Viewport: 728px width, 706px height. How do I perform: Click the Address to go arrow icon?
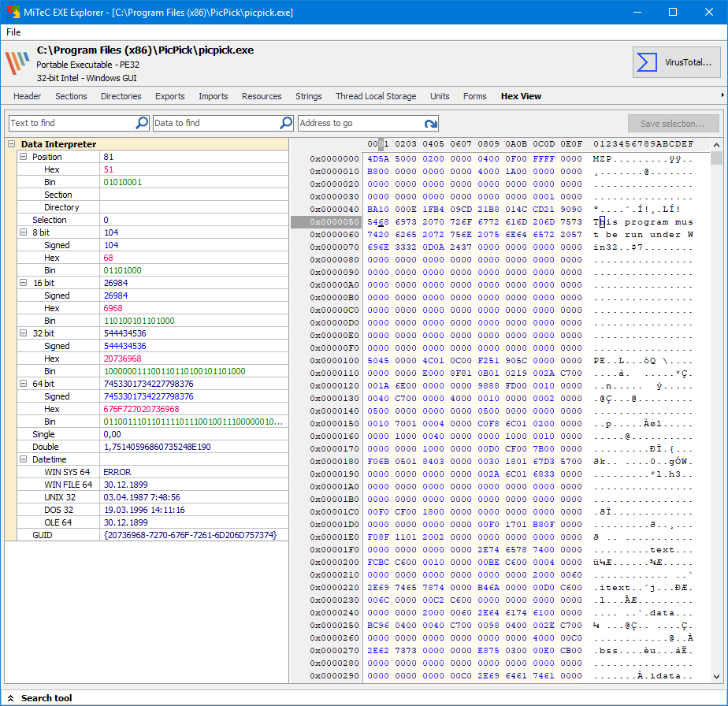[430, 124]
